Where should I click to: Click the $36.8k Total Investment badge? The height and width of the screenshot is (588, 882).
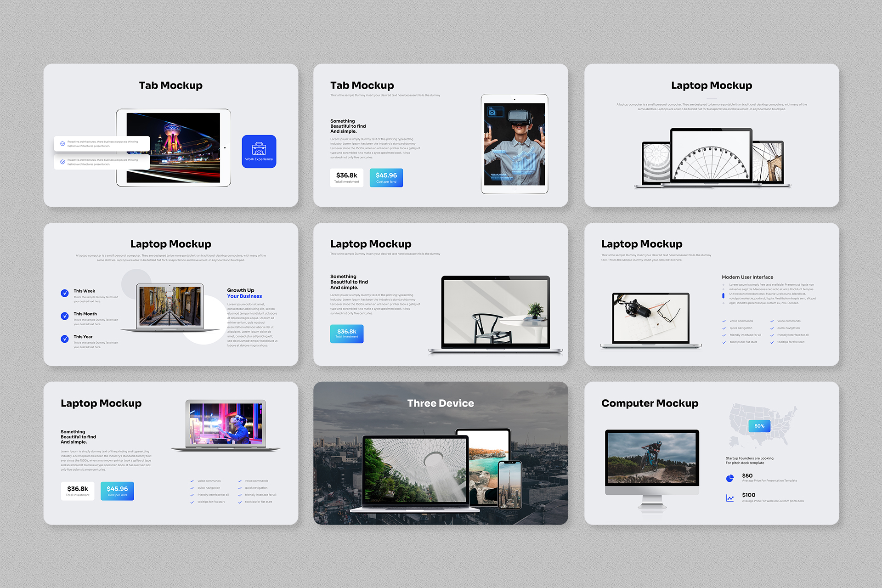(347, 334)
